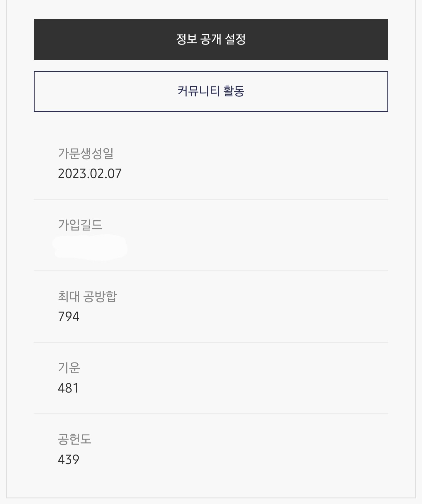The height and width of the screenshot is (504, 422).
Task: Click divider line under the hidden guild name
Action: [211, 271]
